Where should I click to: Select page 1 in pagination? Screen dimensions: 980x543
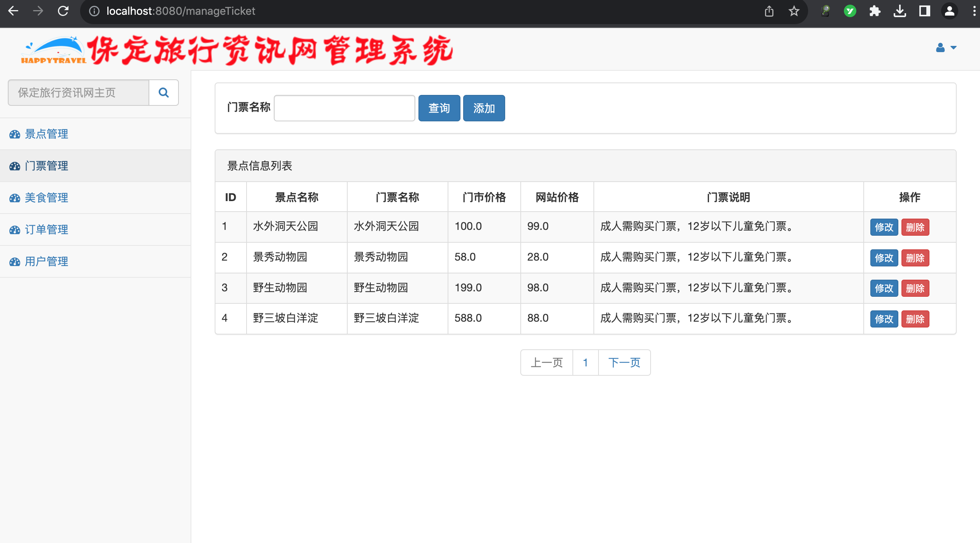pos(585,363)
